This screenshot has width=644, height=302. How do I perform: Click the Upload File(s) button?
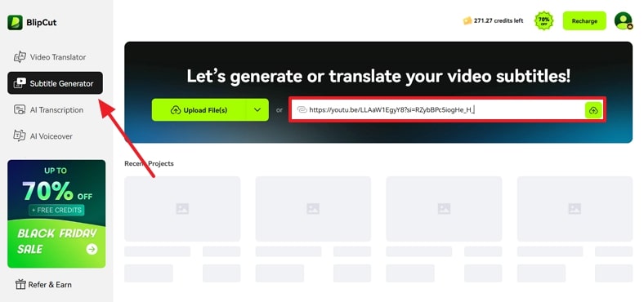pyautogui.click(x=199, y=110)
